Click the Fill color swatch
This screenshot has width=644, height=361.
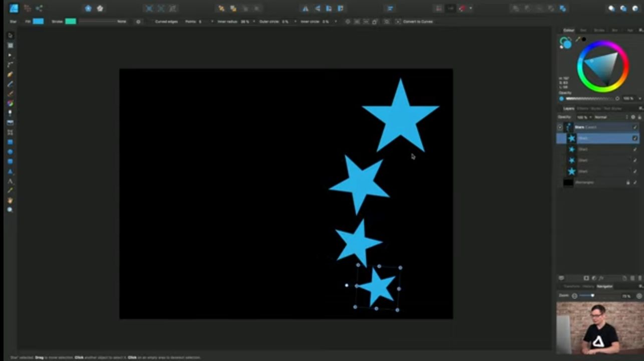pyautogui.click(x=39, y=22)
